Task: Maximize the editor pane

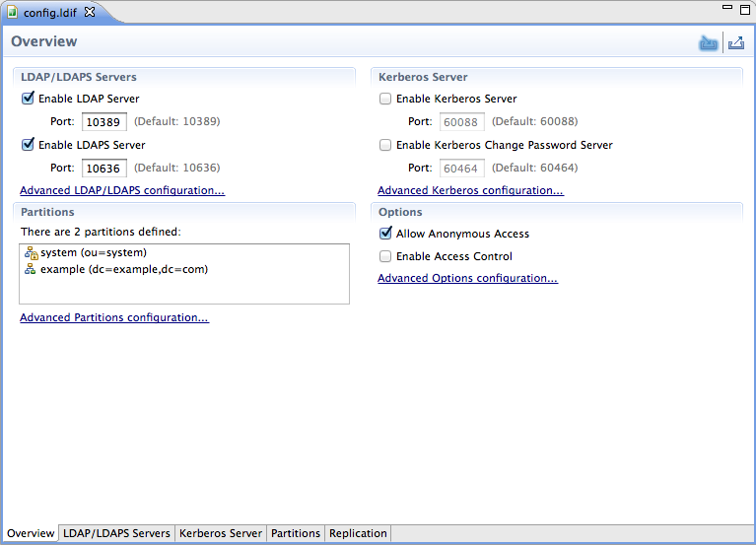Action: [744, 8]
